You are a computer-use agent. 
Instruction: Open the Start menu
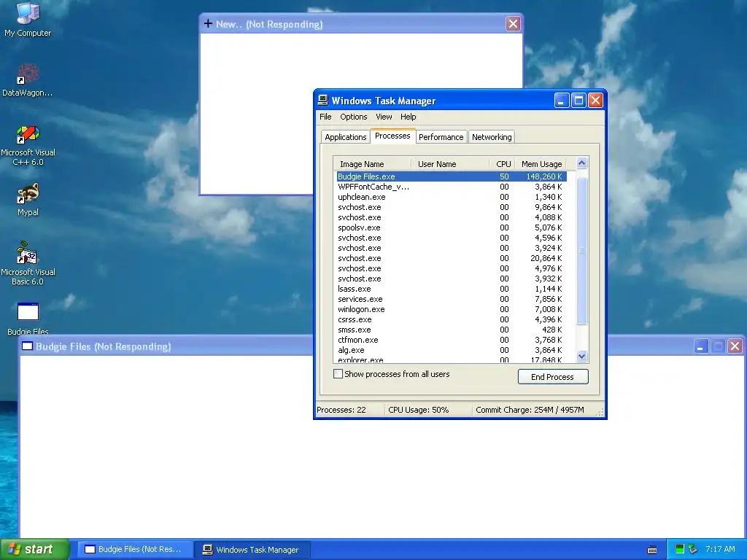pyautogui.click(x=34, y=549)
